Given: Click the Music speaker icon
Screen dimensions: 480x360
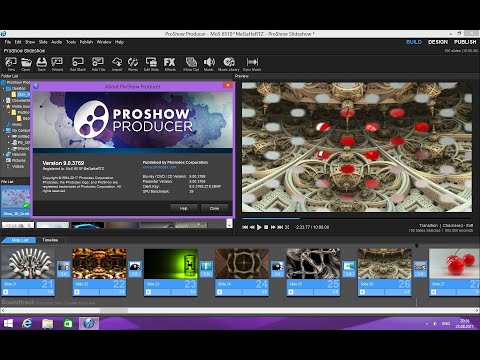Looking at the screenshot, I should (x=209, y=63).
